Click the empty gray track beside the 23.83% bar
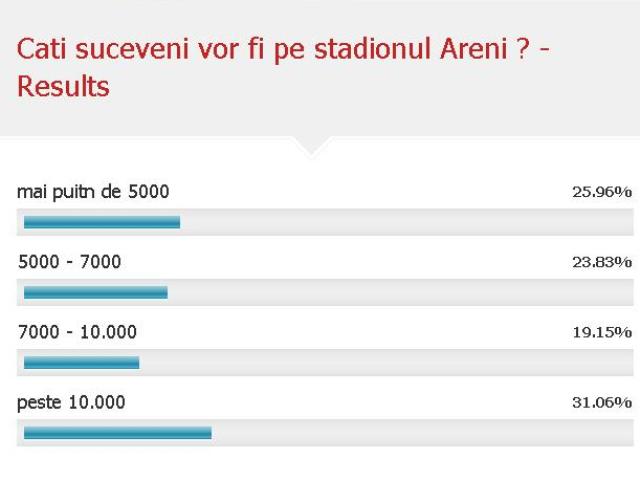Screen dimensions: 640x480 [x=400, y=292]
